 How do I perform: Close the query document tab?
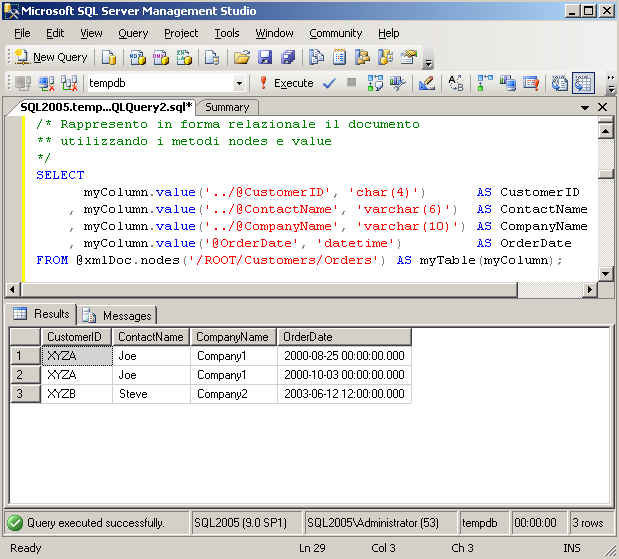point(602,107)
